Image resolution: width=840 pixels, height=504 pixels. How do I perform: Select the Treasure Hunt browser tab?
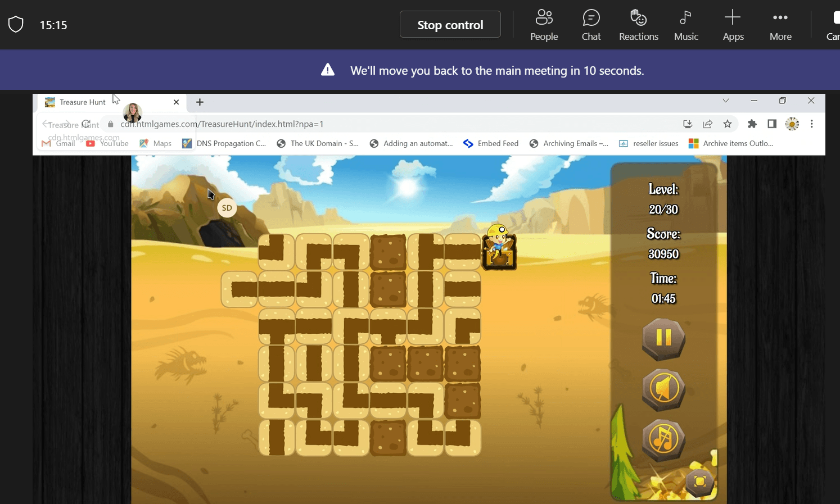[112, 102]
